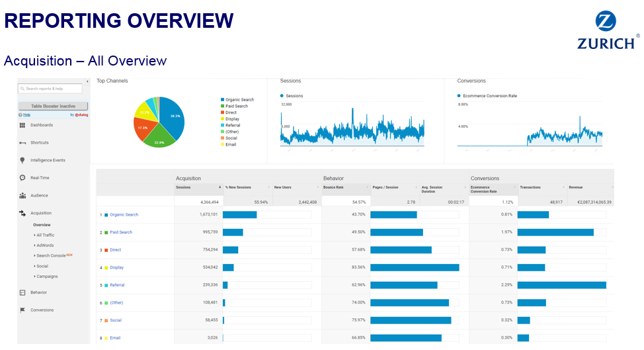Screen dimensions: 644x350
Task: Select the Intelligence Events lightbulb icon
Action: pyautogui.click(x=22, y=160)
